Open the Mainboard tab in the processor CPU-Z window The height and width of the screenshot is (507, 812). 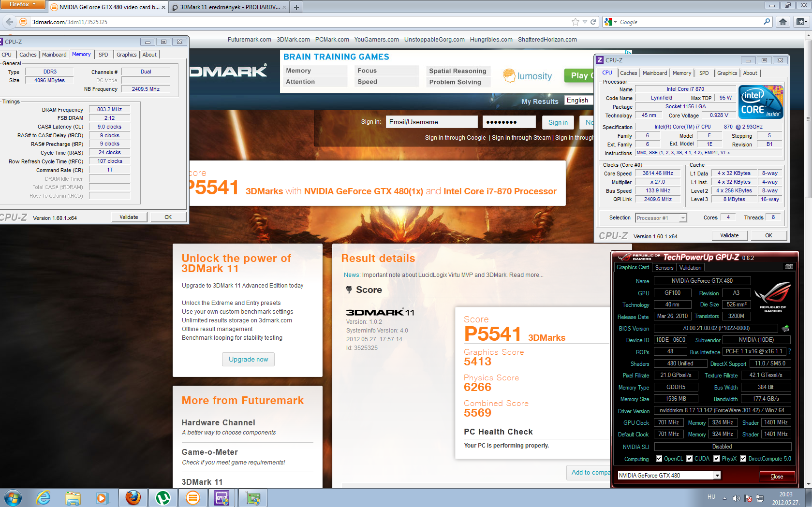coord(655,73)
